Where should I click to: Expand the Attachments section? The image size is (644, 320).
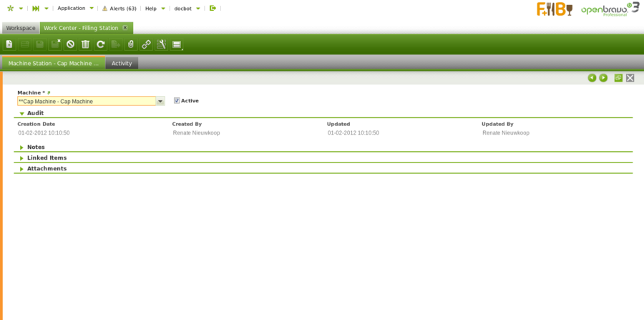[22, 169]
